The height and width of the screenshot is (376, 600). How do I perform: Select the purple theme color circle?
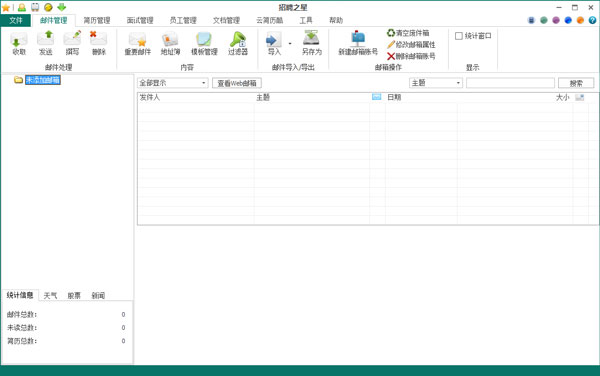tap(556, 20)
